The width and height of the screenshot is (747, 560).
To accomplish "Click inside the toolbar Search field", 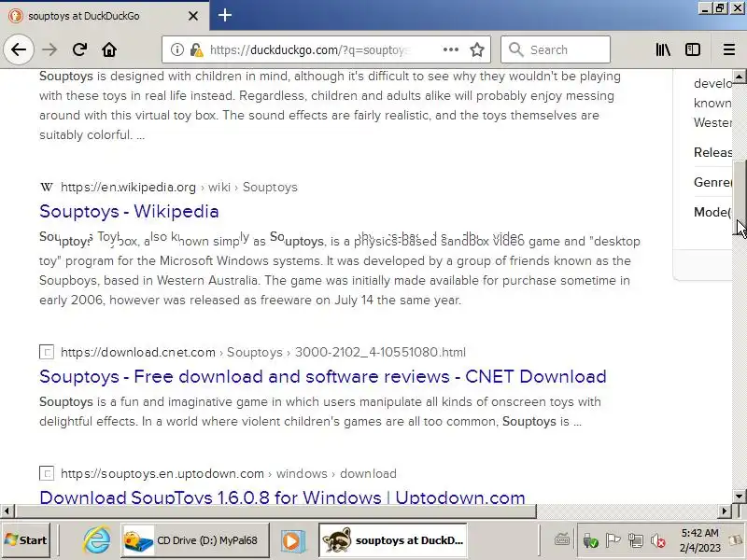I will 556,49.
